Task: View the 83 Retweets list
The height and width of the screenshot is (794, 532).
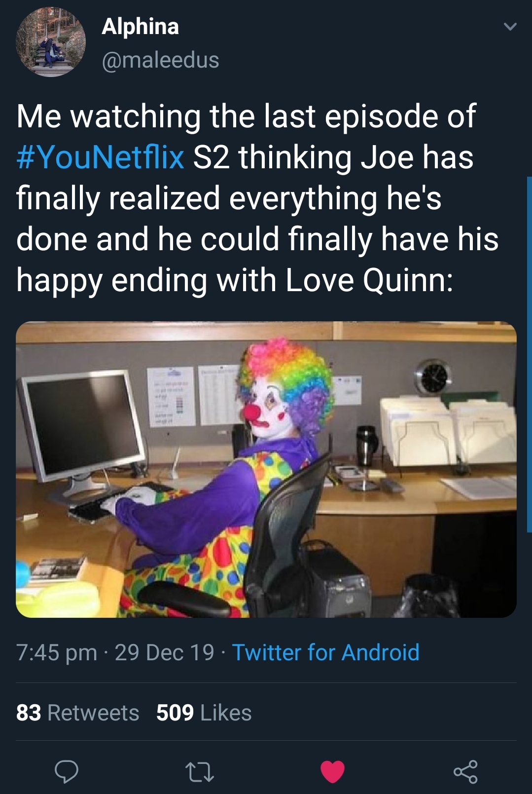Action: 77,713
